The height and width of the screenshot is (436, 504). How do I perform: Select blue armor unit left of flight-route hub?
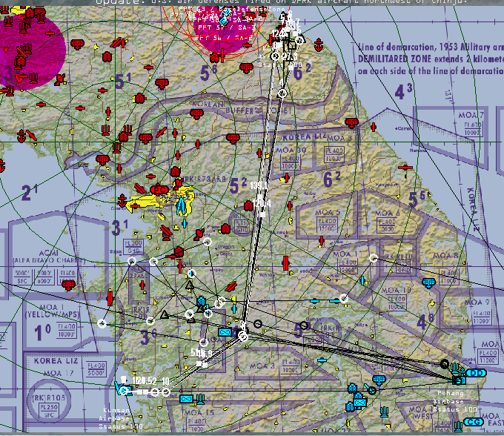225,332
